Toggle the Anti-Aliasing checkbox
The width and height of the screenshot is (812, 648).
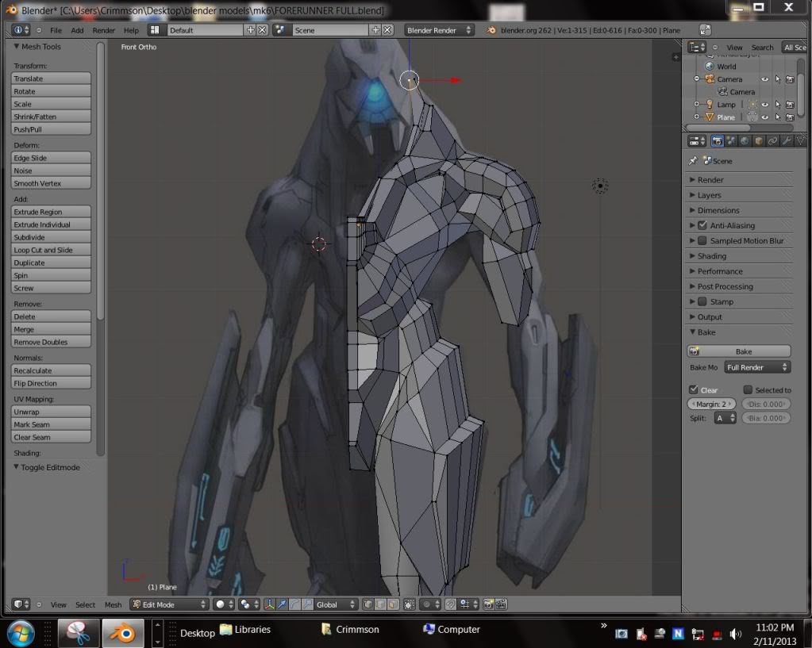[x=702, y=225]
